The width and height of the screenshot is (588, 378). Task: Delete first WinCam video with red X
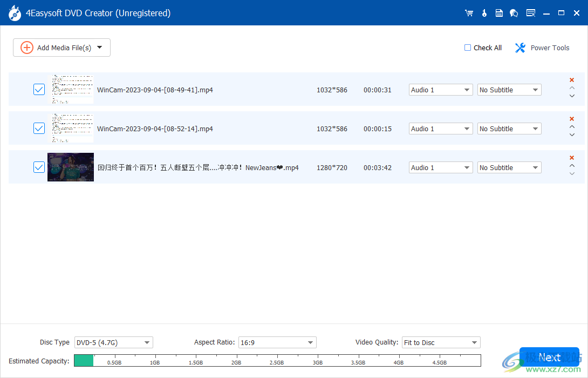click(x=571, y=80)
